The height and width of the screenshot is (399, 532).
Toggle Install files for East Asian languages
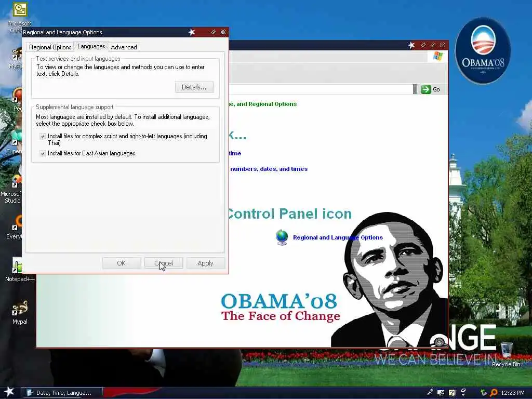tap(43, 153)
